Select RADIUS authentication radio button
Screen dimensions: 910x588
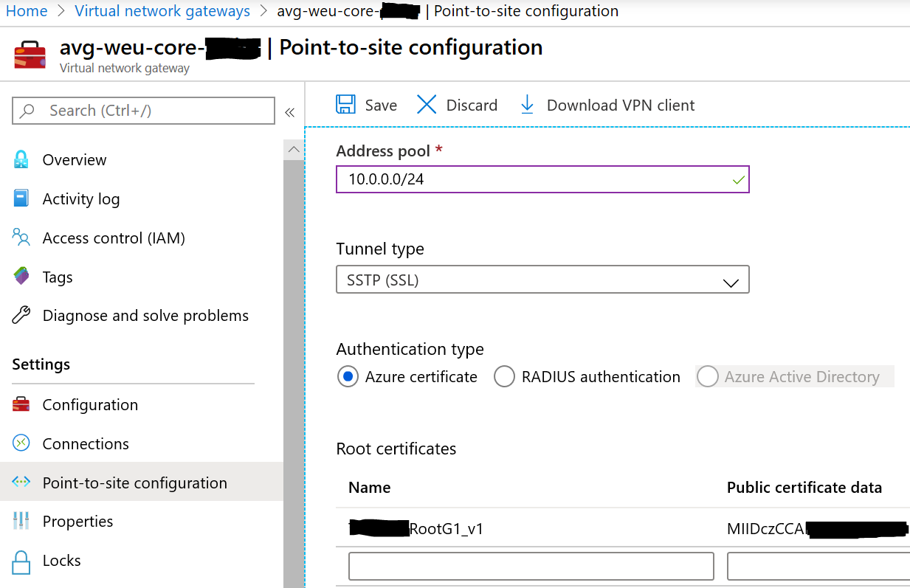coord(504,377)
